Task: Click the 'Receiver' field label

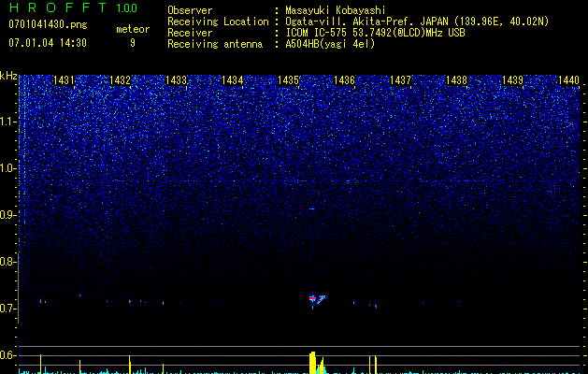Action: (190, 33)
